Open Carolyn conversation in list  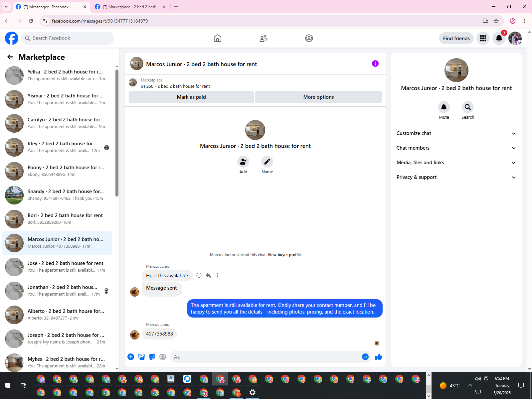coord(57,123)
